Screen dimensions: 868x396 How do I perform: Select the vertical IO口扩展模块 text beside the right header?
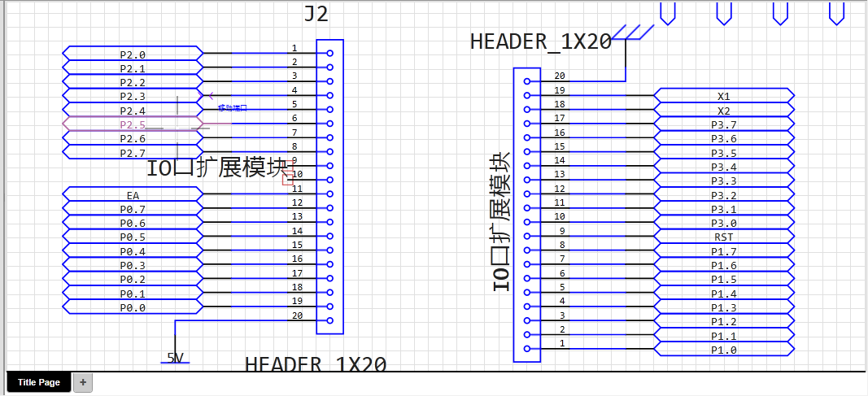pos(502,221)
